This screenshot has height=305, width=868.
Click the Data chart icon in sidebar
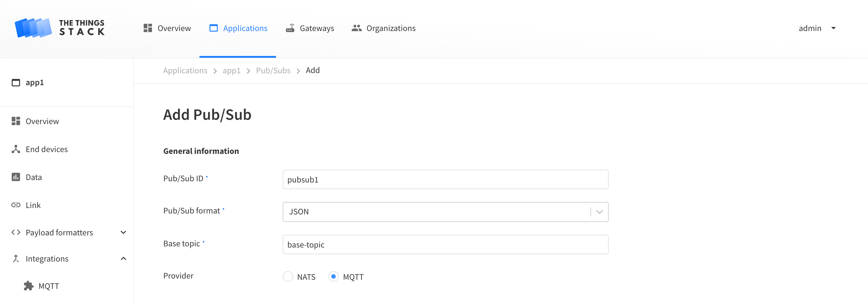pyautogui.click(x=16, y=177)
